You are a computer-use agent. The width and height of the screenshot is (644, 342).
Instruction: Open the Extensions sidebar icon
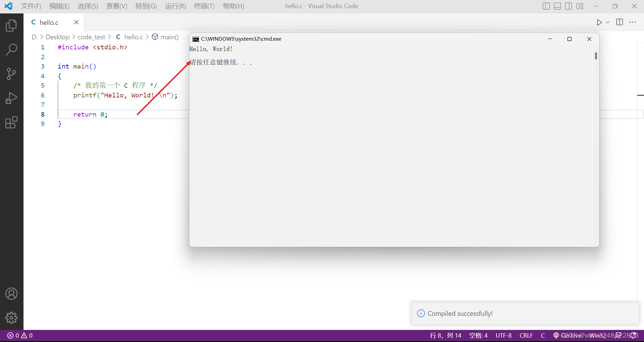pos(11,123)
